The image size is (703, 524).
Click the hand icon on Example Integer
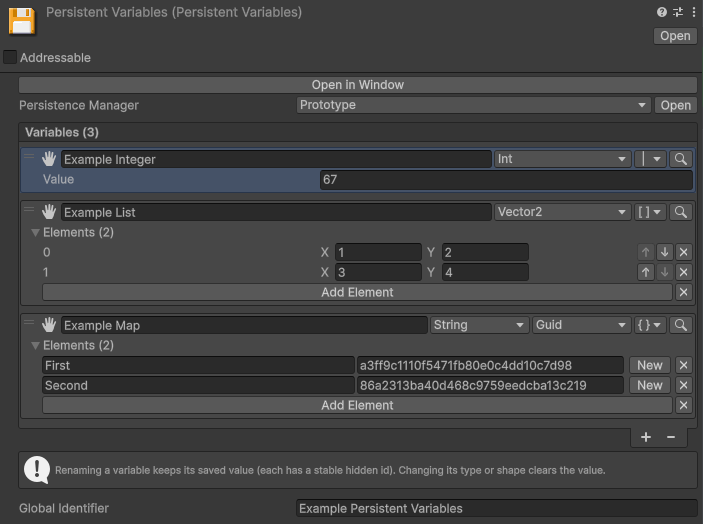point(49,159)
